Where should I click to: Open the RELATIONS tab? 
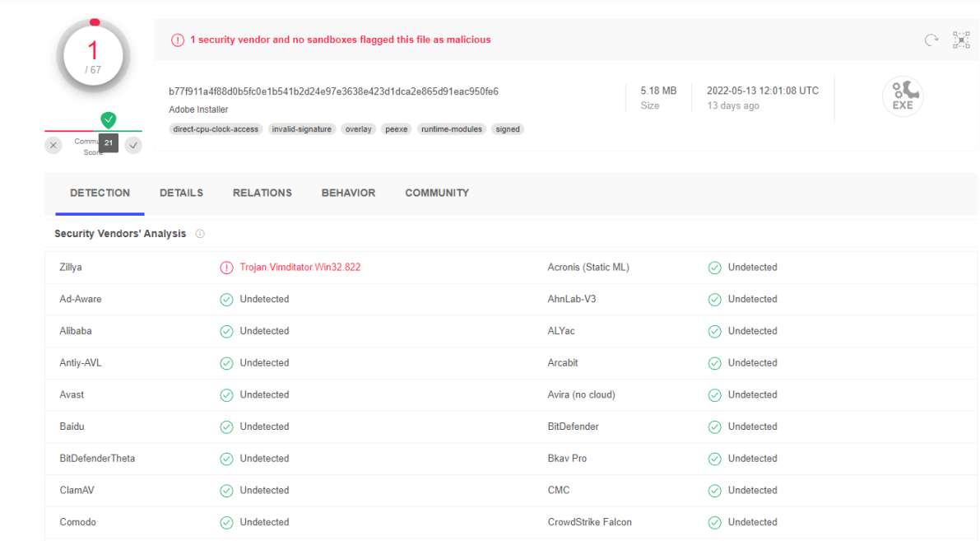[x=262, y=194]
